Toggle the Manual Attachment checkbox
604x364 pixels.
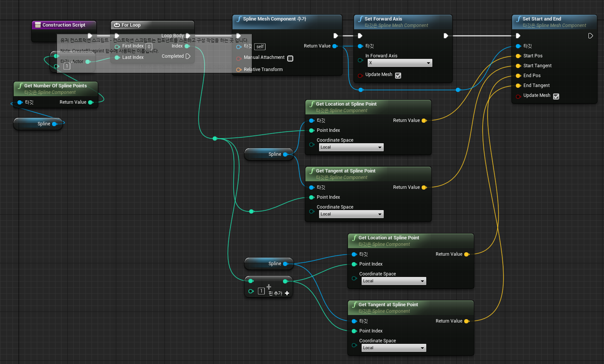pyautogui.click(x=290, y=59)
